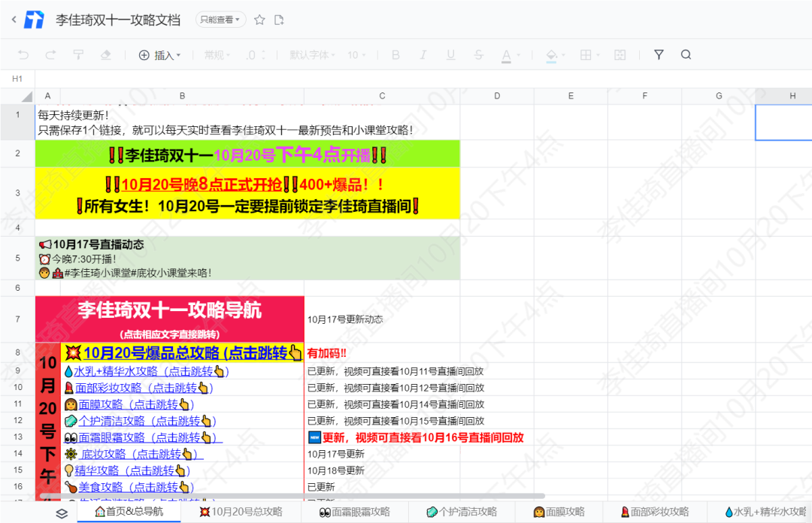The height and width of the screenshot is (523, 812).
Task: Open the font size 10 dropdown
Action: pos(356,55)
